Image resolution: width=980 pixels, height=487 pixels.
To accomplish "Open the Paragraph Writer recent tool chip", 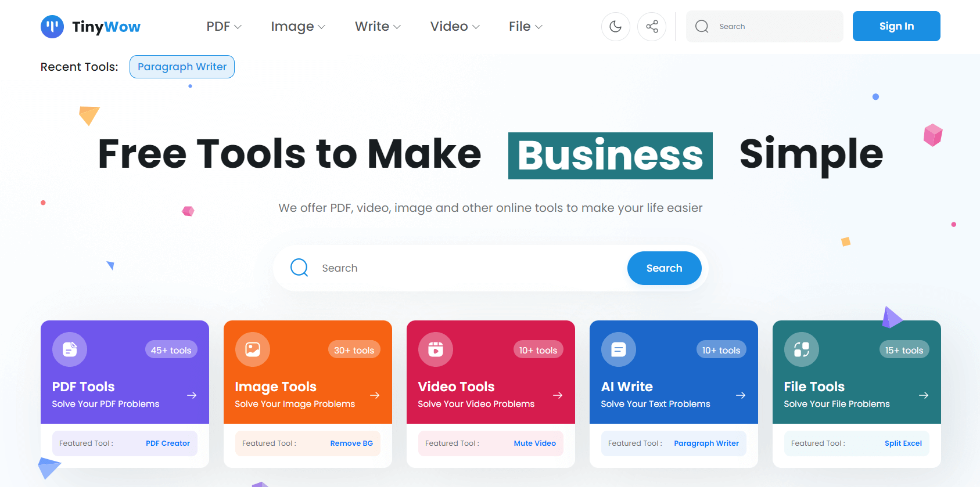I will [x=182, y=67].
